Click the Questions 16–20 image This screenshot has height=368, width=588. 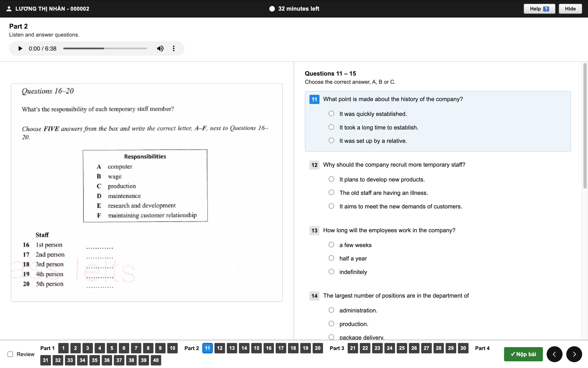[x=147, y=193]
